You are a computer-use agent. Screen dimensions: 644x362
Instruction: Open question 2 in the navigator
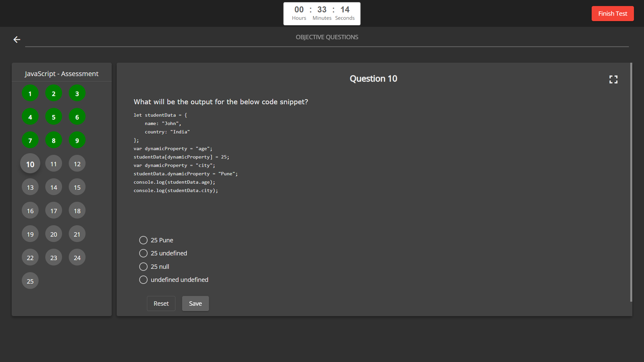tap(54, 94)
